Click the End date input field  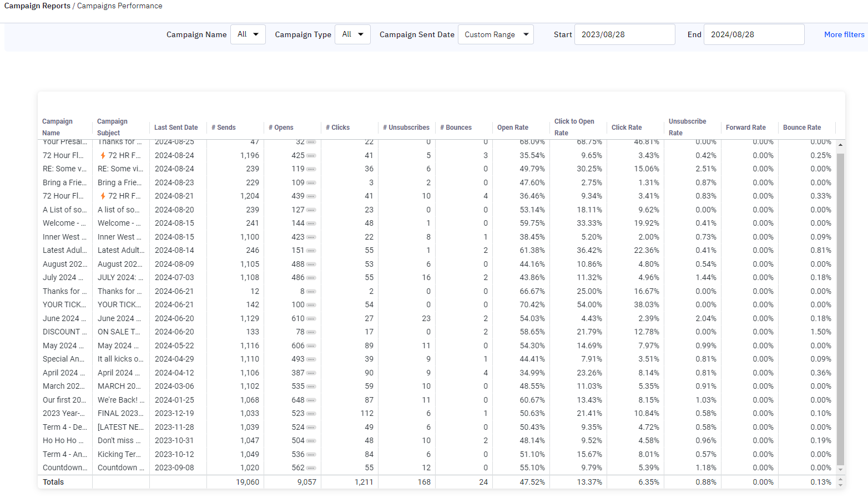(x=754, y=34)
